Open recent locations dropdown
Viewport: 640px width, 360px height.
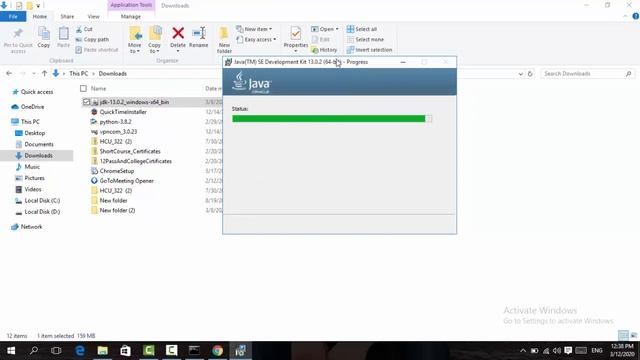point(33,74)
